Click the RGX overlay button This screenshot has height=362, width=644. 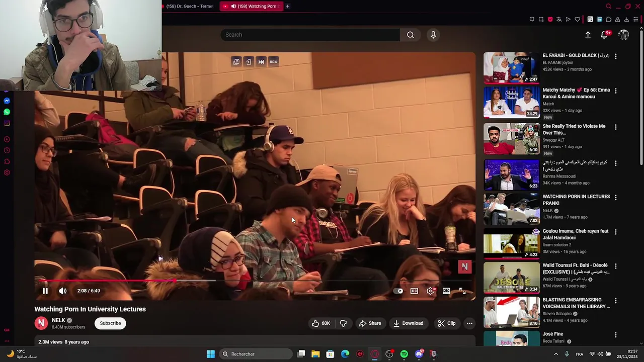pyautogui.click(x=273, y=62)
